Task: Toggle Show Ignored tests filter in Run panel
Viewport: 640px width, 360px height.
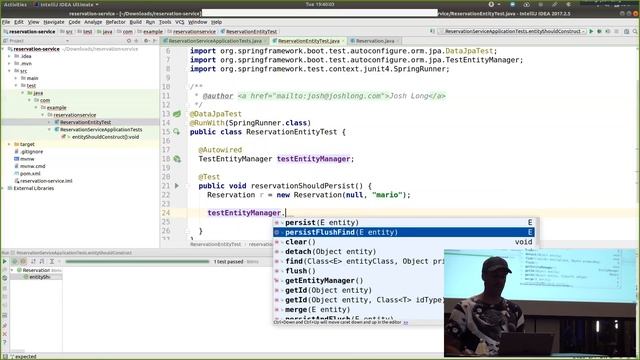Action: [x=23, y=262]
